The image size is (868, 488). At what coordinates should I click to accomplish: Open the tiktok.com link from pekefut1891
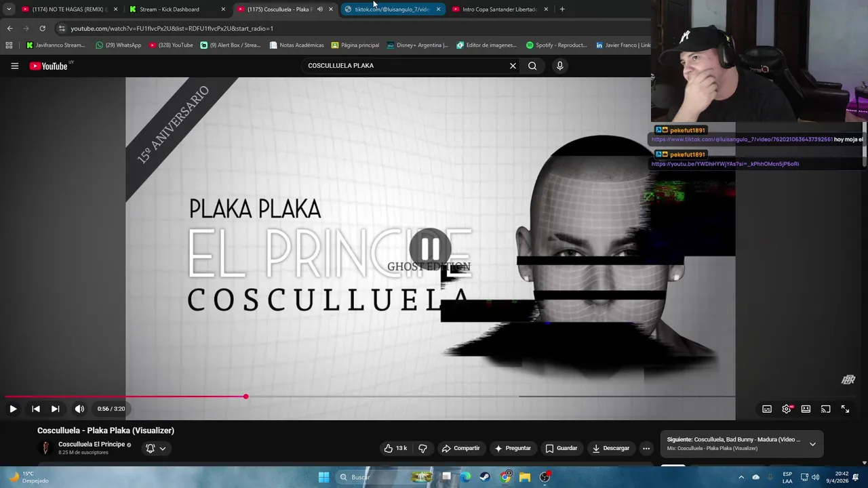[x=742, y=140]
